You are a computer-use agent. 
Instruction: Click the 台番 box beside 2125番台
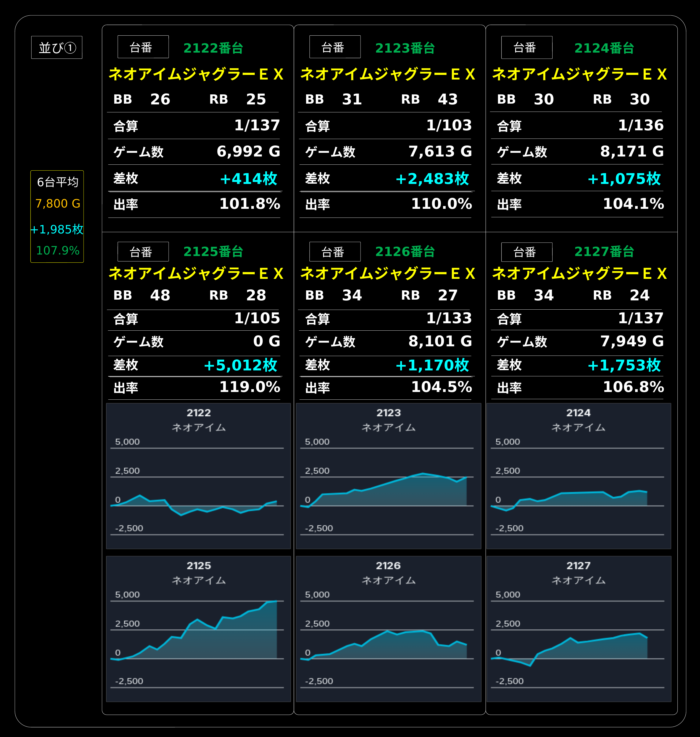[x=143, y=252]
